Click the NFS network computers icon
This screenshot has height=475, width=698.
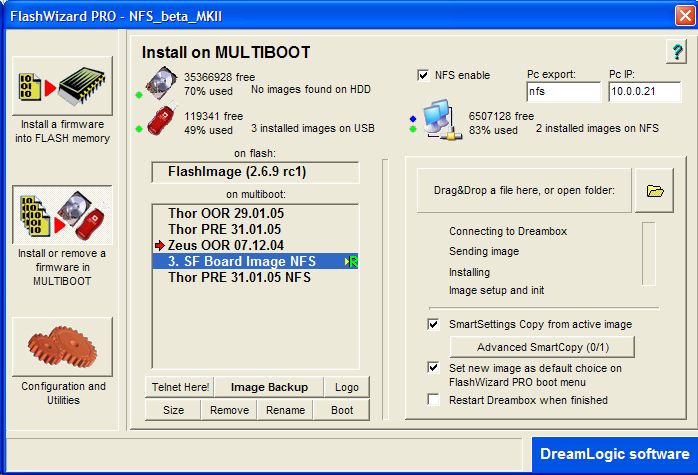coord(442,120)
